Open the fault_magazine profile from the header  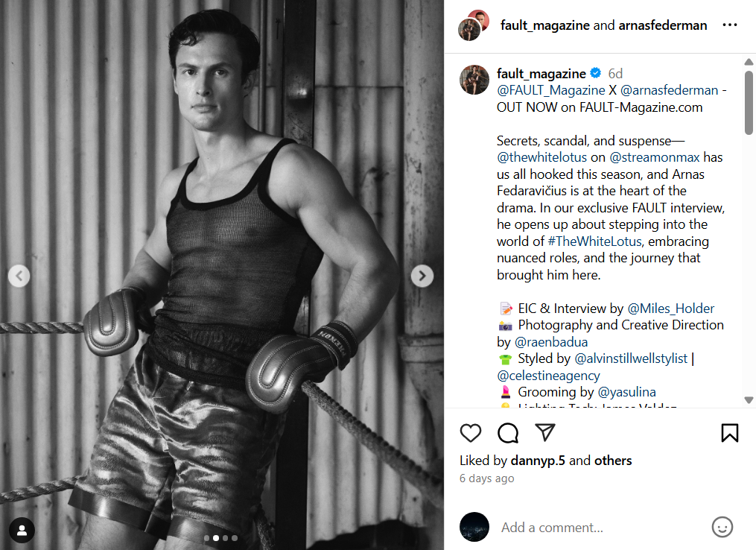[x=545, y=25]
